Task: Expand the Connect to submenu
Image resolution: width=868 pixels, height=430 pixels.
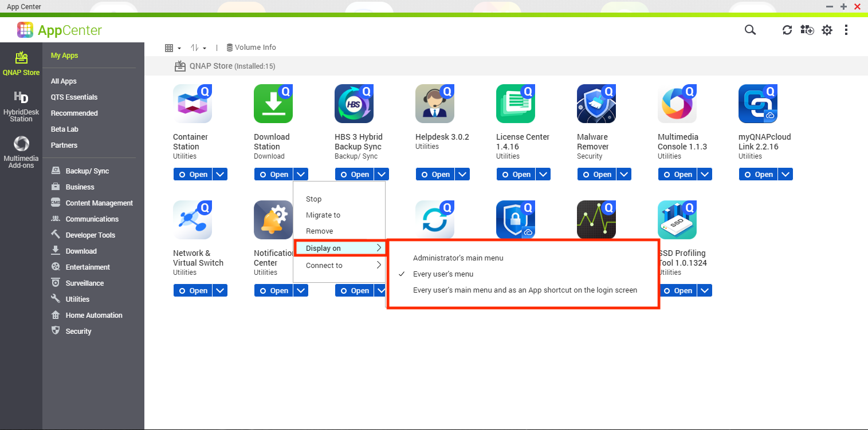Action: pyautogui.click(x=339, y=266)
